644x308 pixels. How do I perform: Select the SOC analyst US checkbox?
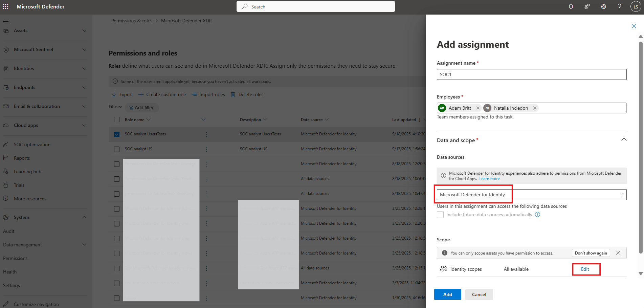click(x=117, y=149)
